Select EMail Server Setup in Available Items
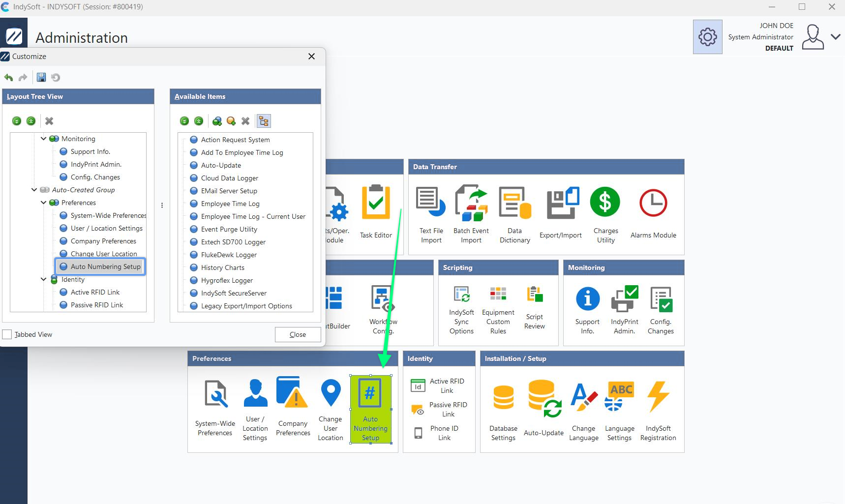The height and width of the screenshot is (504, 845). click(224, 191)
